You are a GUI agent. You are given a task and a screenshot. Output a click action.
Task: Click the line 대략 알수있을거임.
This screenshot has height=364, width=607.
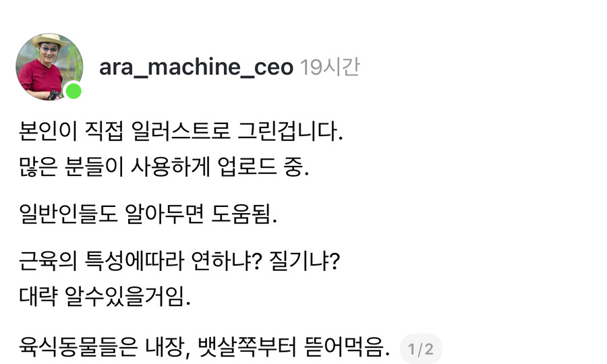[x=105, y=298]
